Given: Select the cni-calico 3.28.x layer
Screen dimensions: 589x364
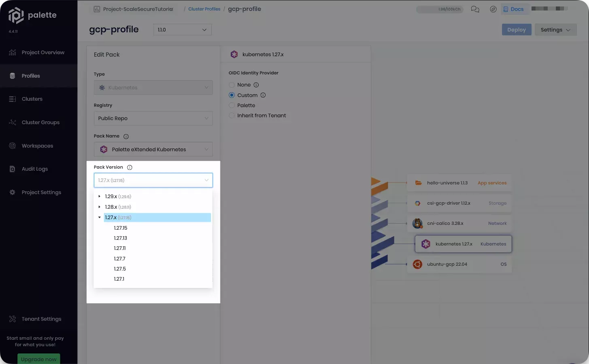Looking at the screenshot, I should point(459,223).
